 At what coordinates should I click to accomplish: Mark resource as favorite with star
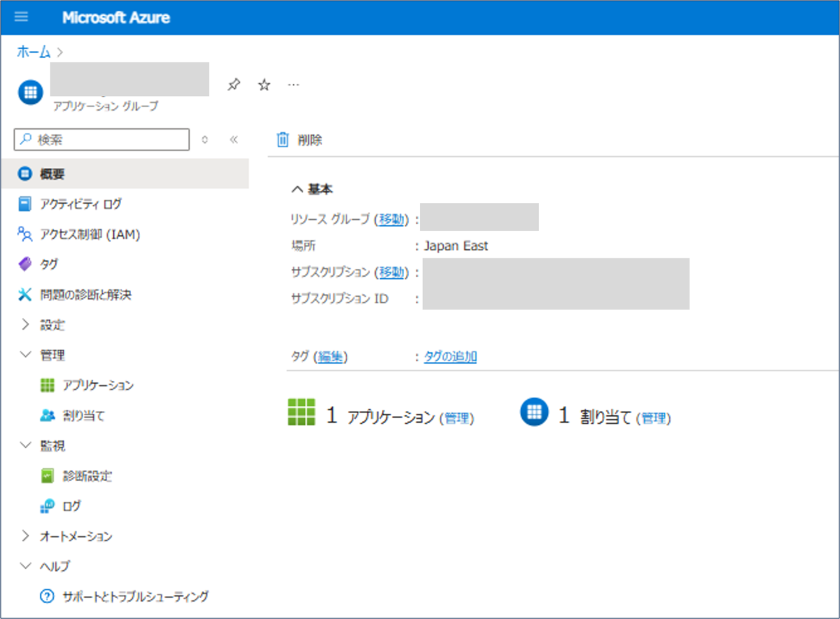coord(264,85)
